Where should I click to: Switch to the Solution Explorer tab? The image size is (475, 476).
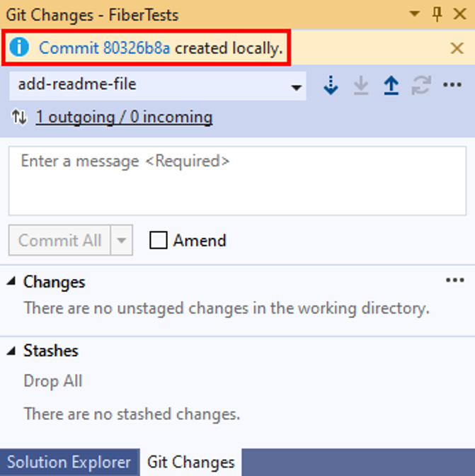pyautogui.click(x=69, y=463)
